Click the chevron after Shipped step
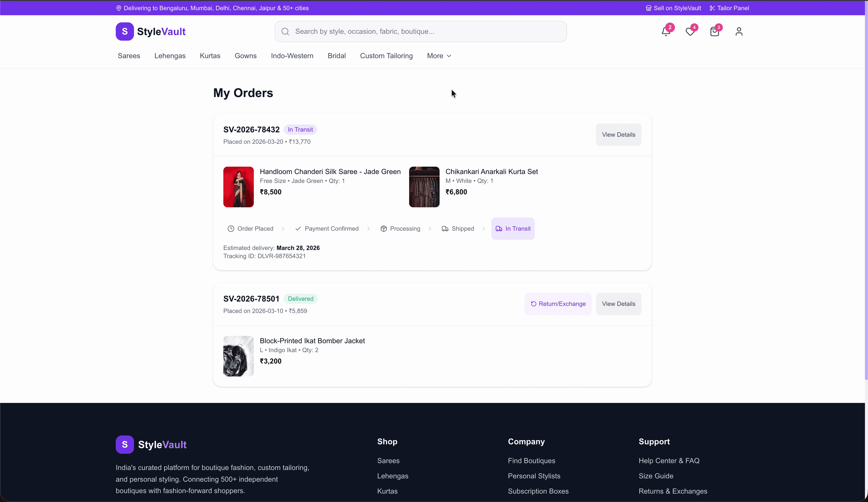The width and height of the screenshot is (868, 502). pyautogui.click(x=483, y=228)
